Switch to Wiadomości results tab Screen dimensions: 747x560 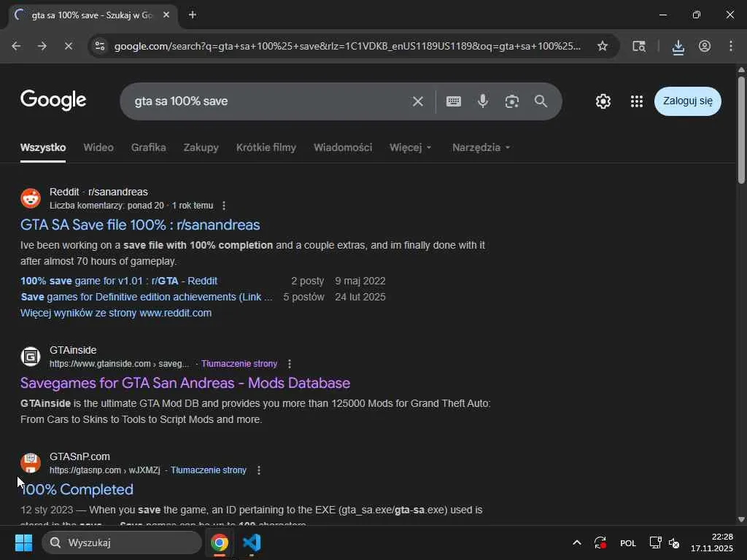pos(343,147)
